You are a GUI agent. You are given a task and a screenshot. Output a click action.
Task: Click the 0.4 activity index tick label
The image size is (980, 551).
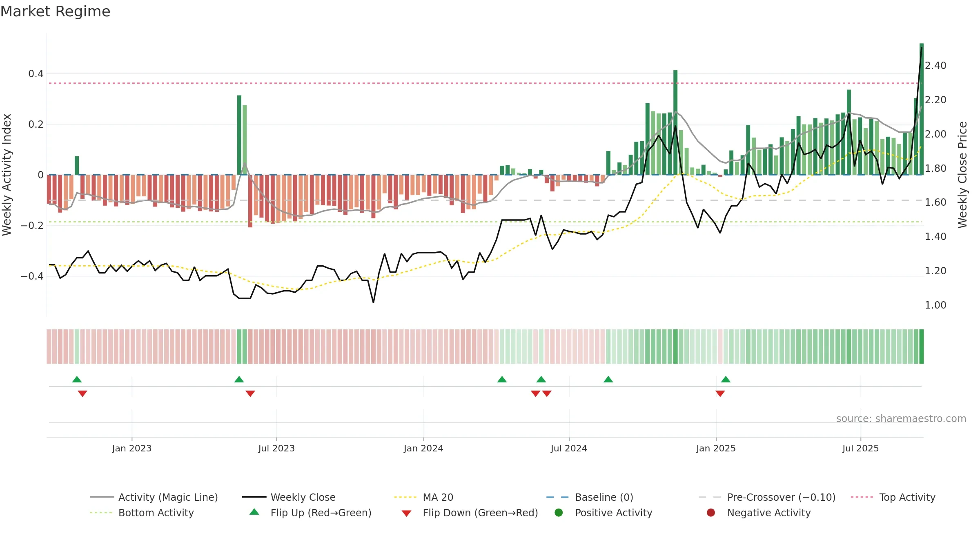tap(36, 73)
